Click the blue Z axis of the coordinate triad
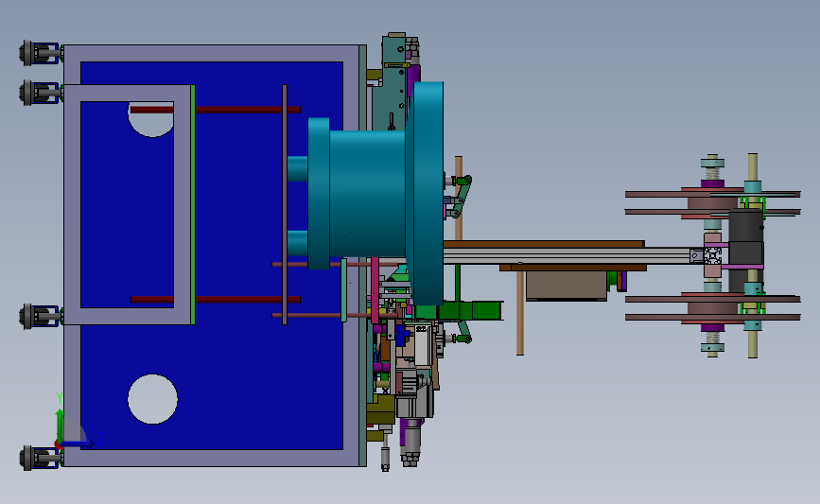 point(78,443)
